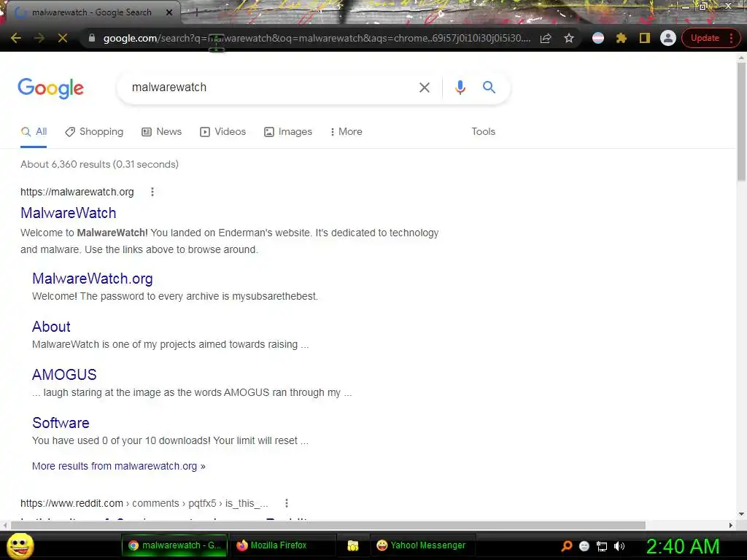Image resolution: width=747 pixels, height=560 pixels.
Task: Click the network tray icon
Action: tap(602, 546)
